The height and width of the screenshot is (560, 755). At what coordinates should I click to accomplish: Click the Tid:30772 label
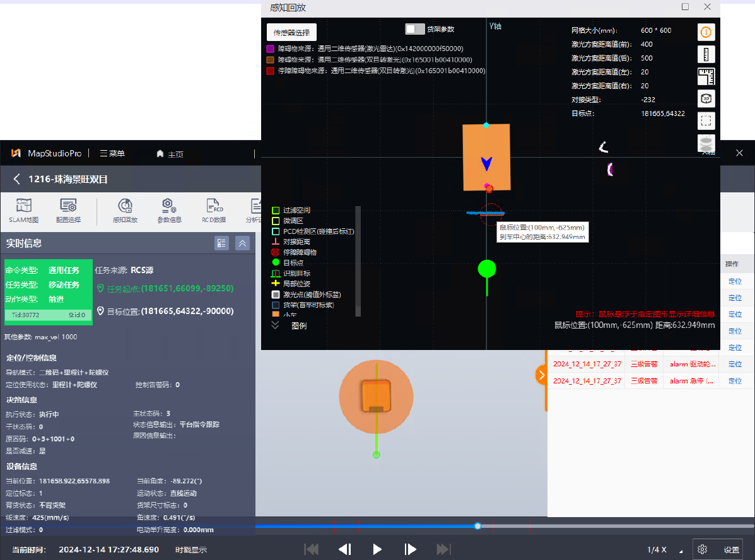(x=25, y=315)
